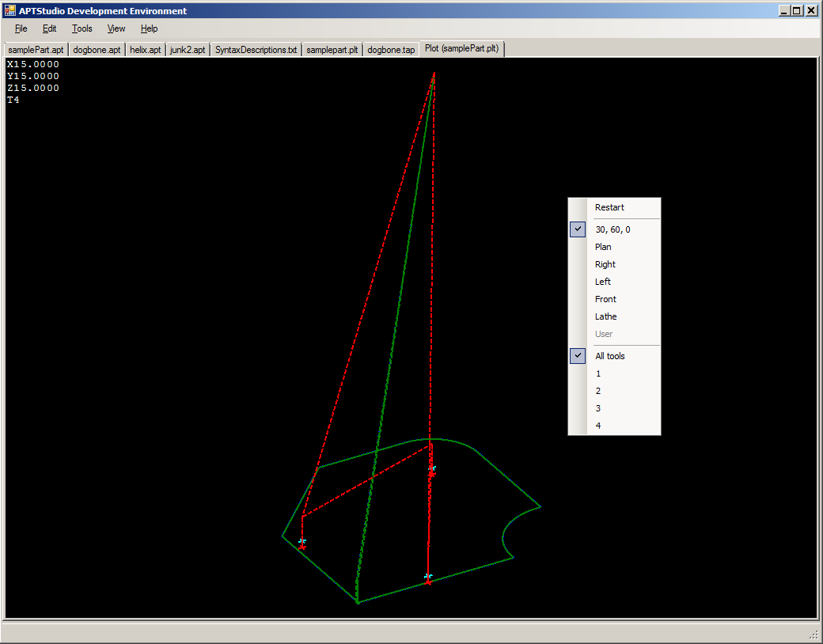This screenshot has width=823, height=644.
Task: Click the Z15.0000 coordinate readout
Action: [x=33, y=88]
